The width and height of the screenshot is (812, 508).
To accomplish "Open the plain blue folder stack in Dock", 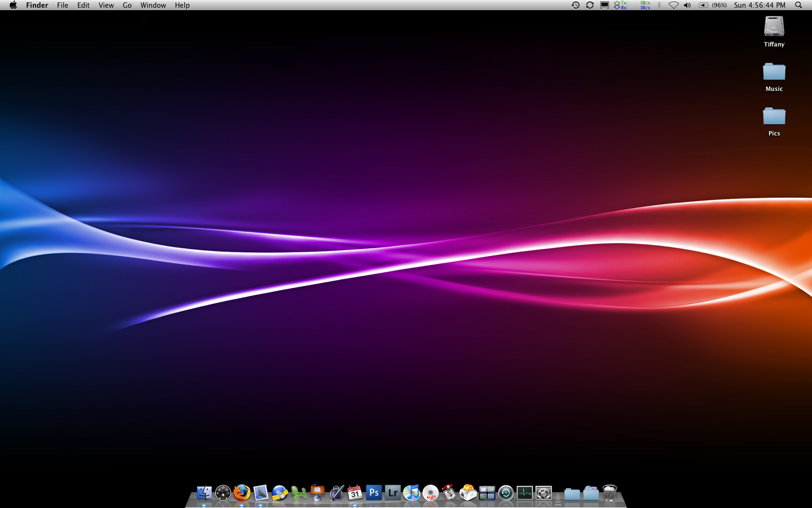I will 572,493.
